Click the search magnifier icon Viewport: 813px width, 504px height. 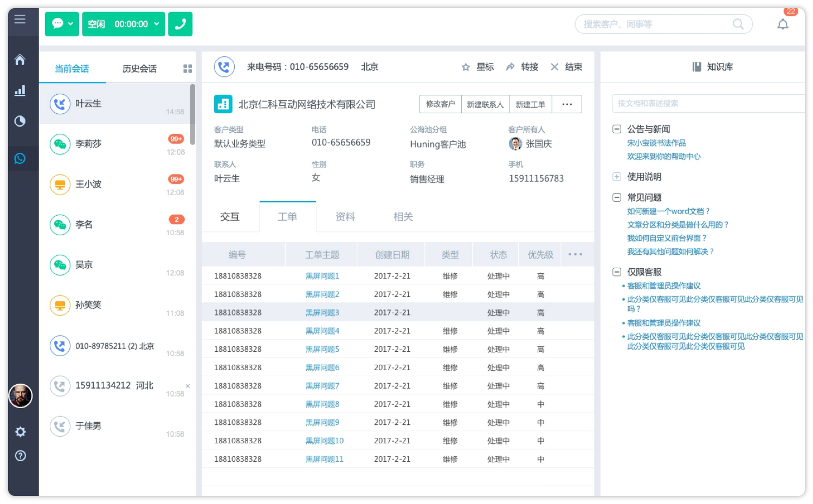click(738, 24)
